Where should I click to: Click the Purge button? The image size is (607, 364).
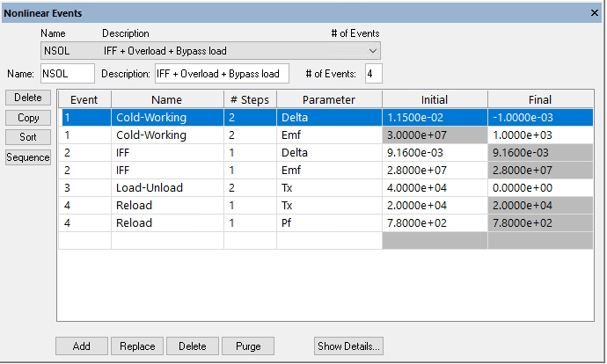[x=247, y=346]
